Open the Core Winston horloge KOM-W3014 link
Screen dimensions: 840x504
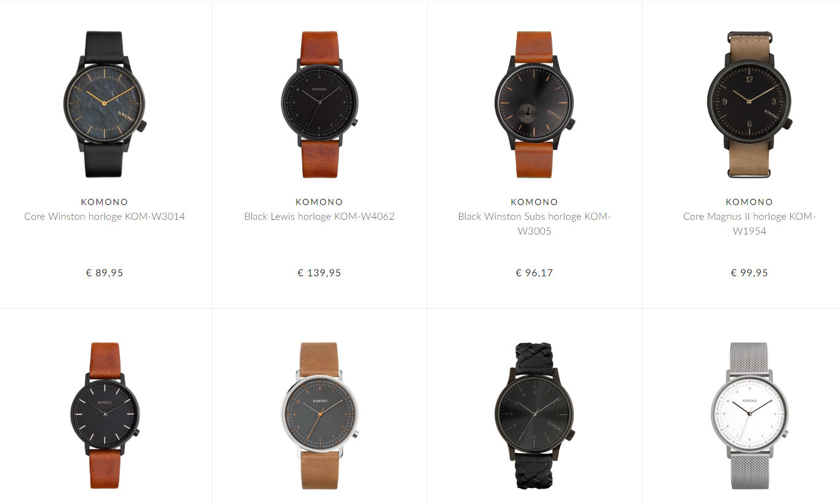click(x=104, y=217)
